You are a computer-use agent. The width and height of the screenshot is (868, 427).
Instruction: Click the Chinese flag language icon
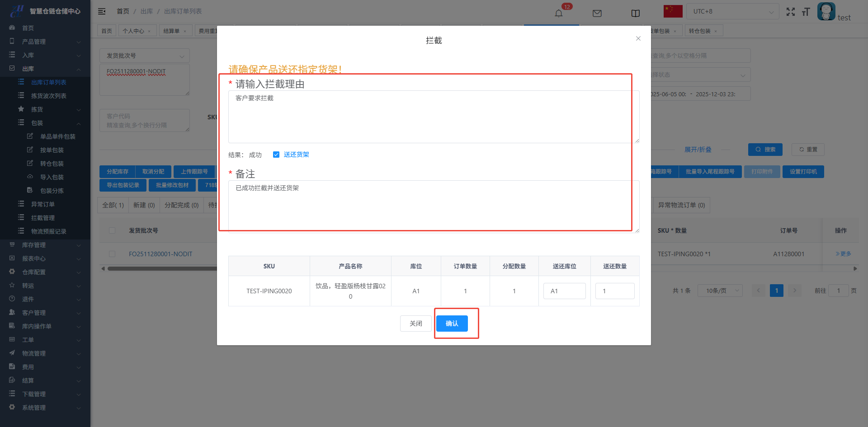point(673,11)
